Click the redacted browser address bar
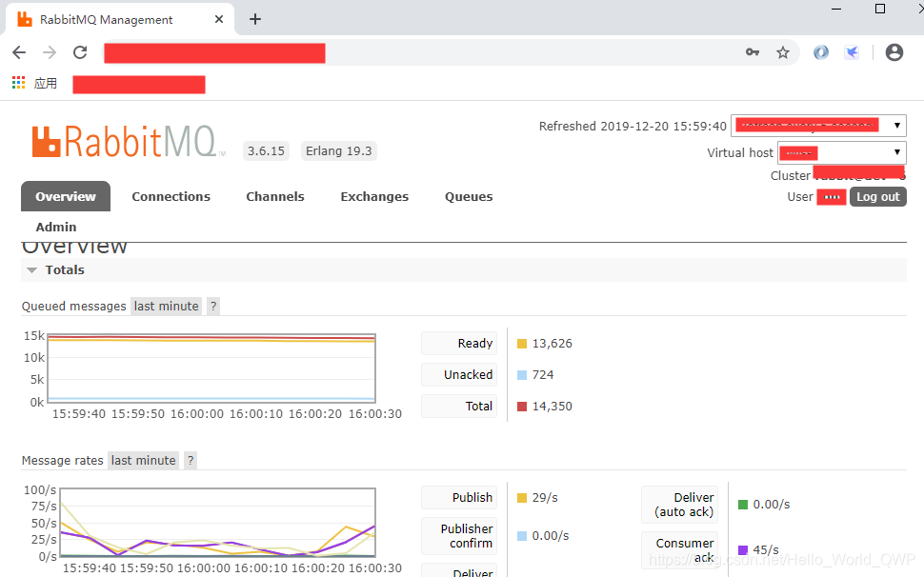The height and width of the screenshot is (577, 924). tap(214, 52)
